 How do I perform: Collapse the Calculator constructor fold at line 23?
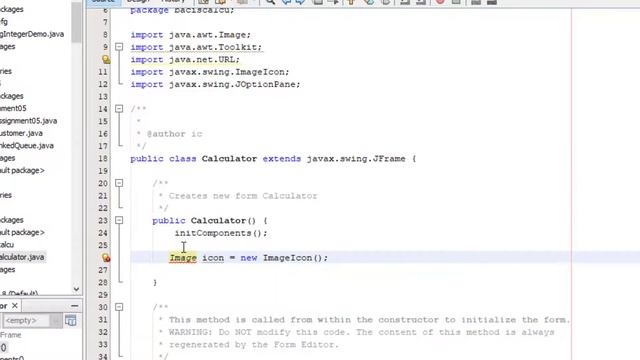pos(119,220)
